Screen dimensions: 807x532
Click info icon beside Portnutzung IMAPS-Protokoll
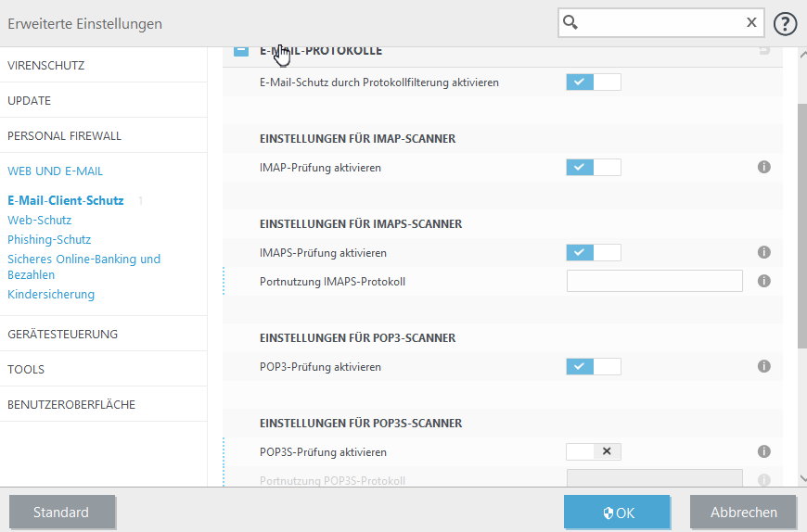pos(764,281)
